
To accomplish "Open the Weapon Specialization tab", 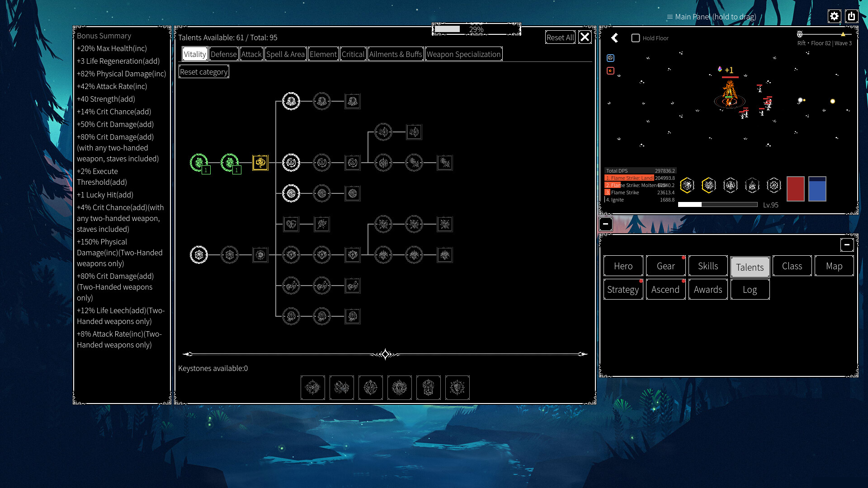I will coord(463,54).
